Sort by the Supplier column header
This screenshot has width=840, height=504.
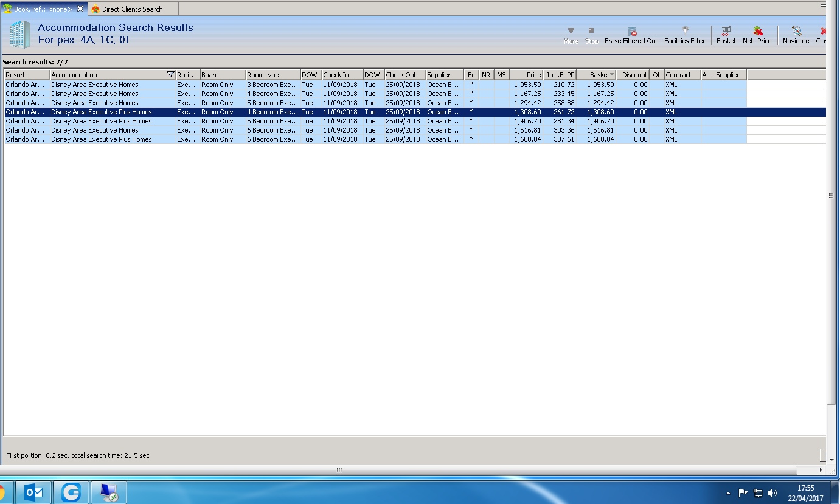click(x=445, y=75)
